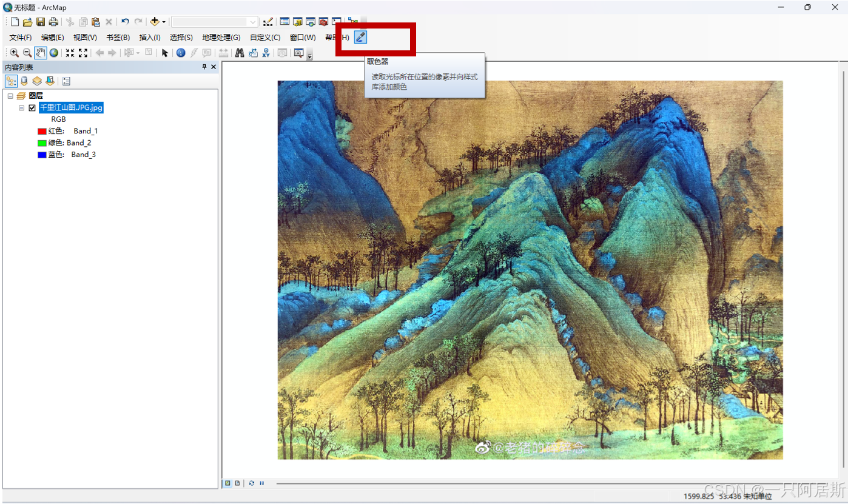Select the 千里江山图.JPG.jpg layer name

71,107
